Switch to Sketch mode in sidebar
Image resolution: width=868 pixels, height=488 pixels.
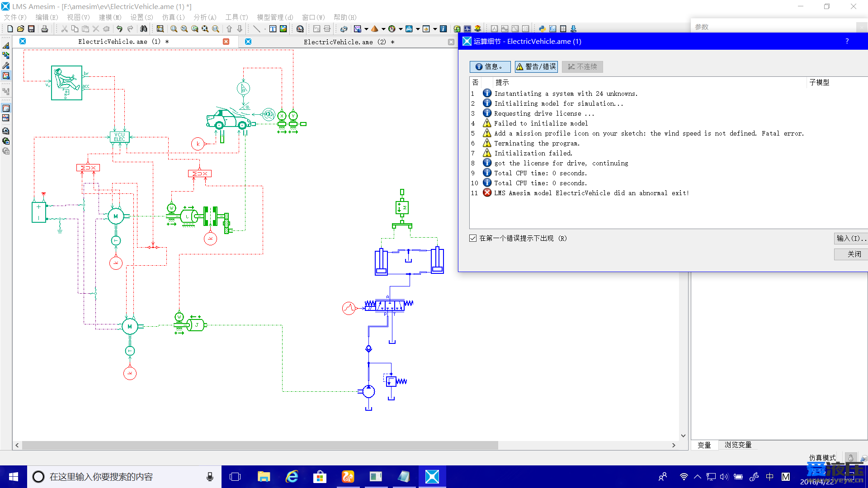pyautogui.click(x=6, y=46)
